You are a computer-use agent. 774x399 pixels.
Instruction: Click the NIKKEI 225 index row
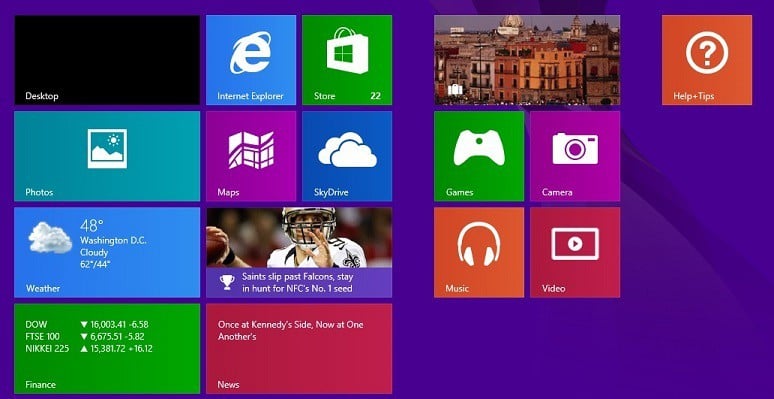click(x=89, y=349)
